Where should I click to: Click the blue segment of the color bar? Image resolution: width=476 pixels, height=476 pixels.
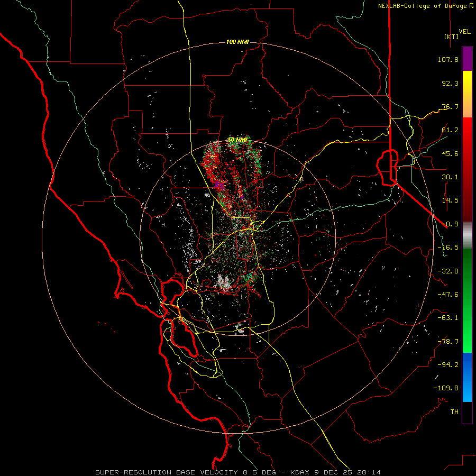467,377
